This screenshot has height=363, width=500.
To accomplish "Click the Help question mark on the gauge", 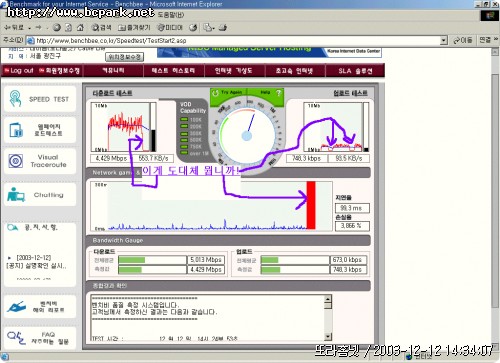I will point(278,93).
